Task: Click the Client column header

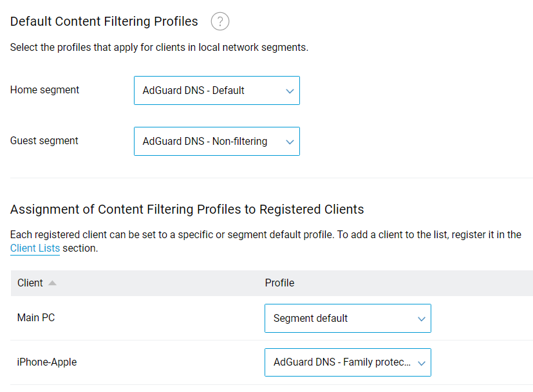Action: (x=31, y=283)
